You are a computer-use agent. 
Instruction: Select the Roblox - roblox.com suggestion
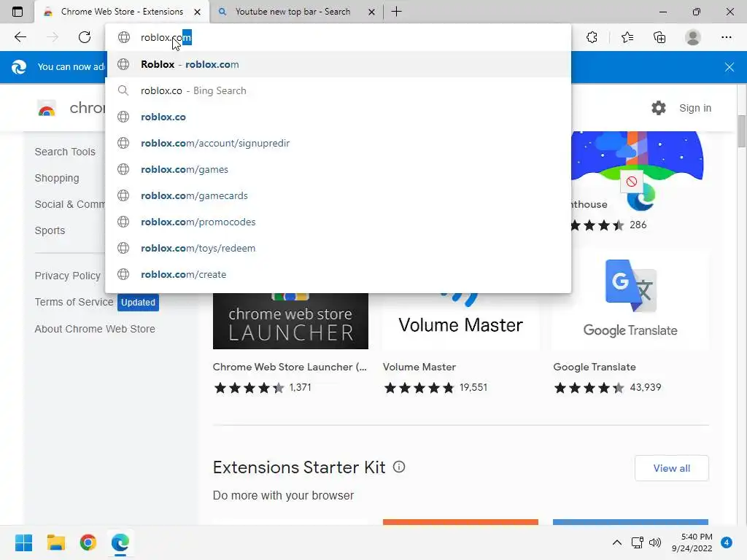pyautogui.click(x=338, y=64)
